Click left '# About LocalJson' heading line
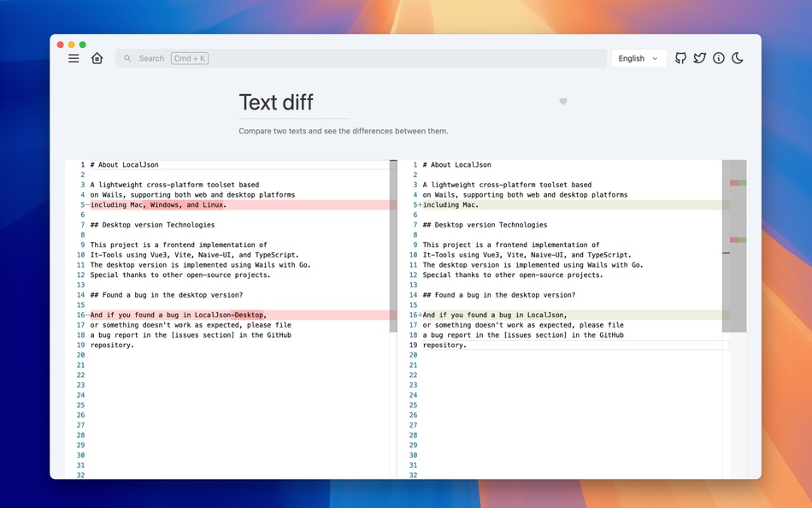This screenshot has width=812, height=508. pyautogui.click(x=124, y=165)
